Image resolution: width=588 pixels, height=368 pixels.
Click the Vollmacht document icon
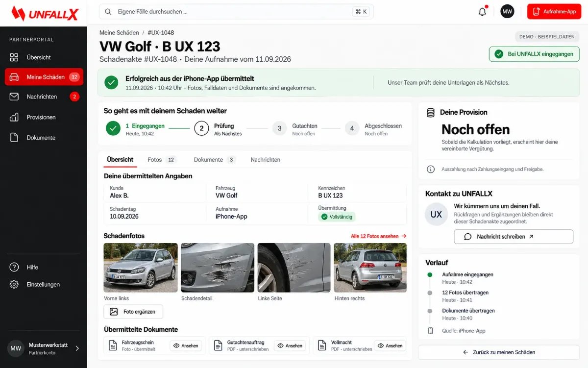tap(322, 345)
